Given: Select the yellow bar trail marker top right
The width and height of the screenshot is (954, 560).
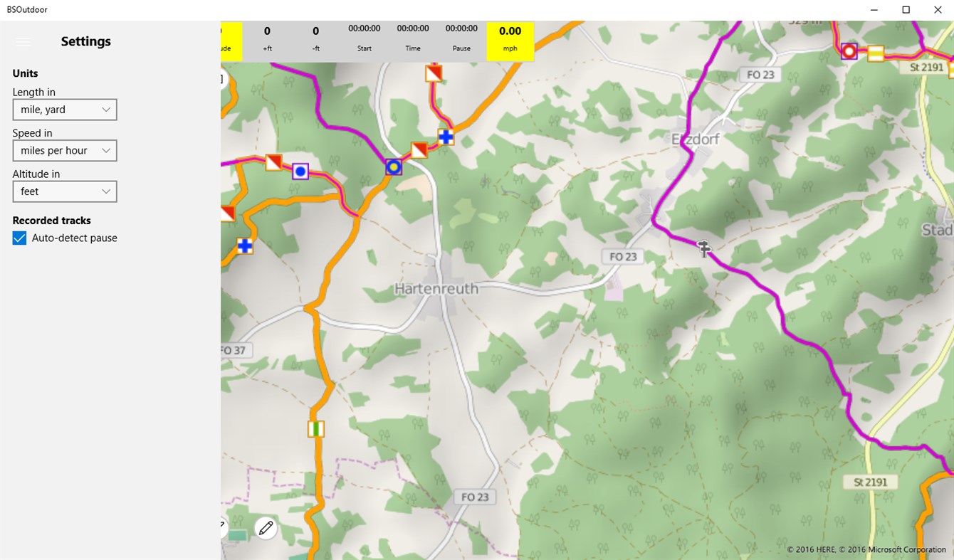Looking at the screenshot, I should pos(876,53).
